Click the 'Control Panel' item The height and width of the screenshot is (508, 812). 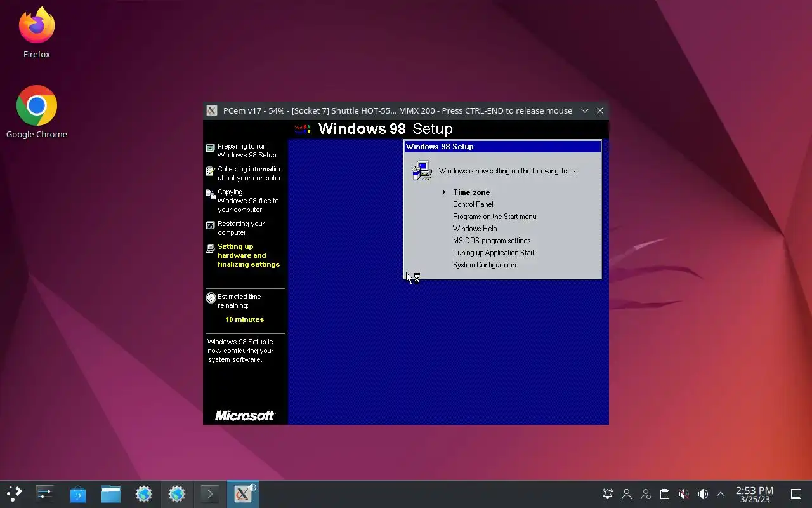pyautogui.click(x=473, y=204)
